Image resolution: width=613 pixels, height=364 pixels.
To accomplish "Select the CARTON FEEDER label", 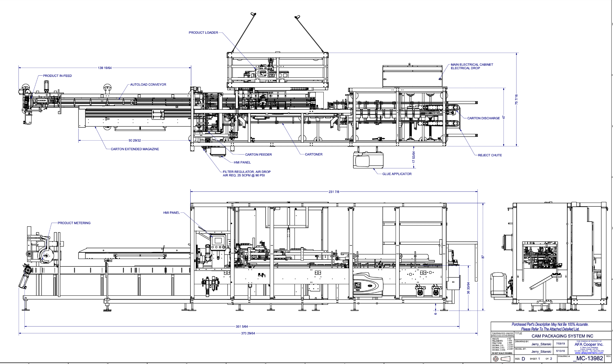I will pos(258,155).
